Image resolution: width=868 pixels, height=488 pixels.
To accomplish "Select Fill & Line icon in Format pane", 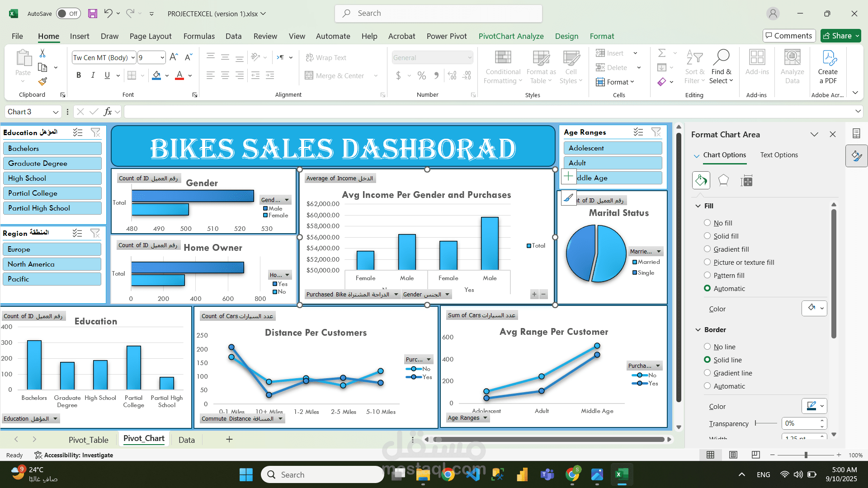I will [x=701, y=181].
